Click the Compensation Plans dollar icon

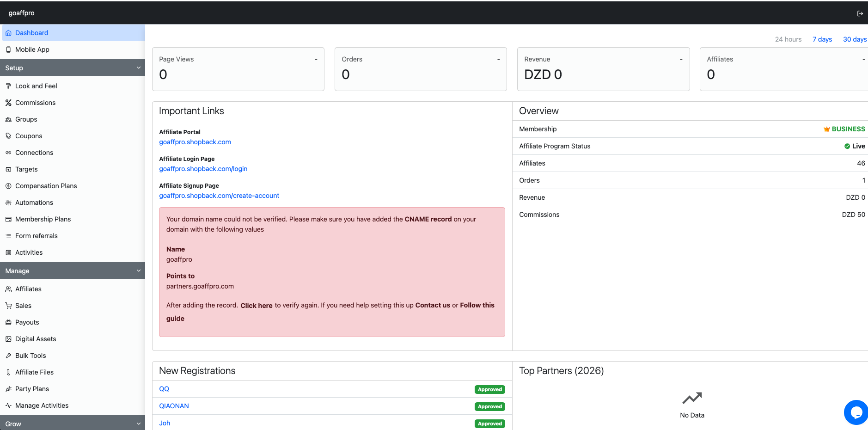click(8, 186)
